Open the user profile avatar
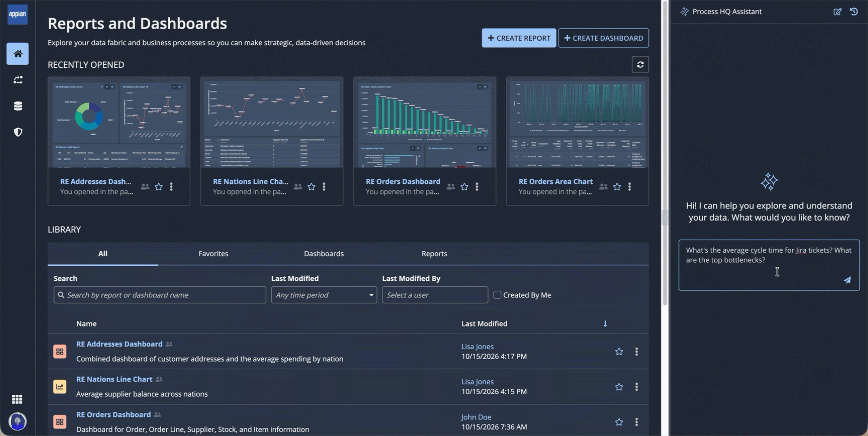This screenshot has height=436, width=868. 18,421
